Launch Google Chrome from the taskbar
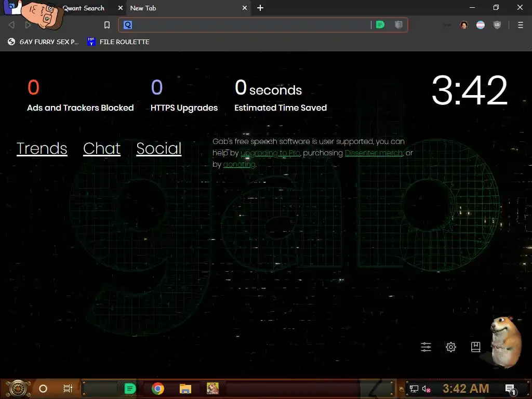Image resolution: width=532 pixels, height=399 pixels. 158,389
